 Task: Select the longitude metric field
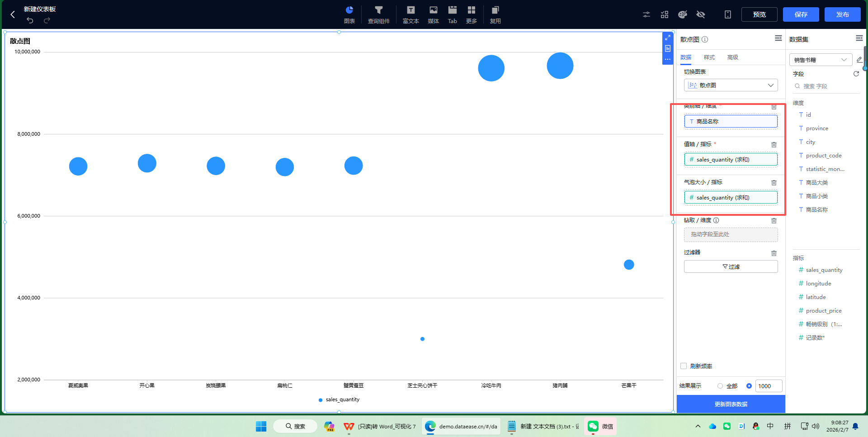click(818, 284)
